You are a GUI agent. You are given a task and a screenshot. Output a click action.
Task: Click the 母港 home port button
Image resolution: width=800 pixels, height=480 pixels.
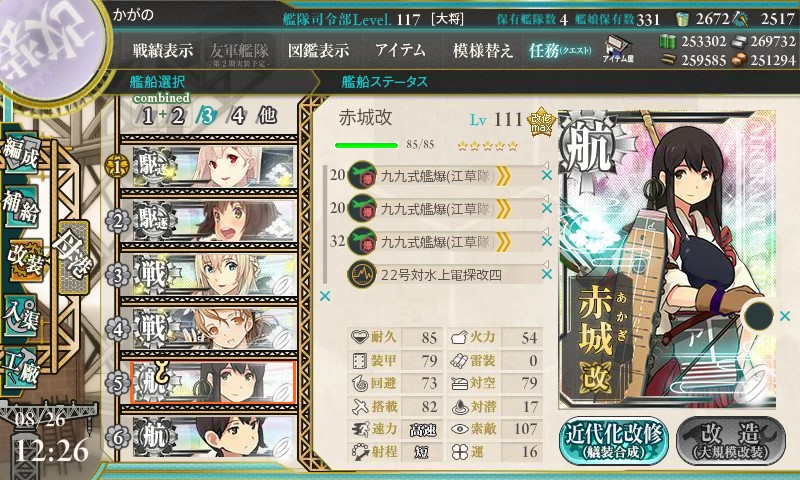[x=74, y=257]
